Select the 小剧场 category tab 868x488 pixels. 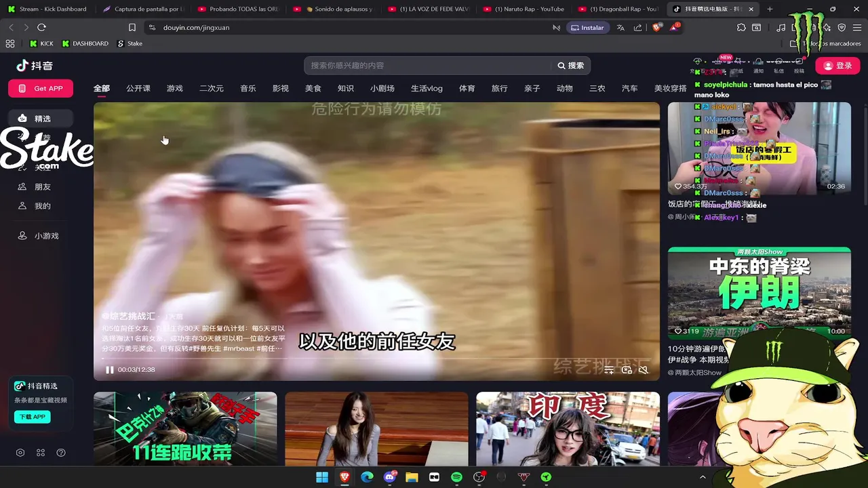(x=382, y=88)
